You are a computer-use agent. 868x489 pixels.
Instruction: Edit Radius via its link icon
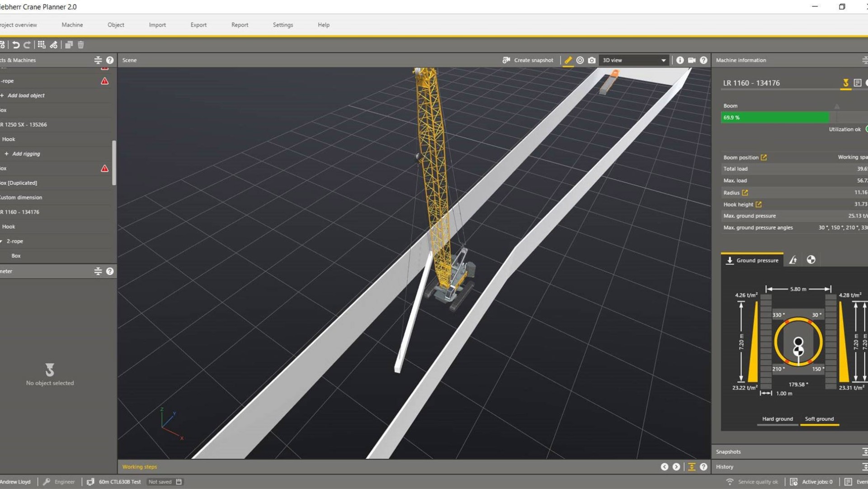(745, 193)
